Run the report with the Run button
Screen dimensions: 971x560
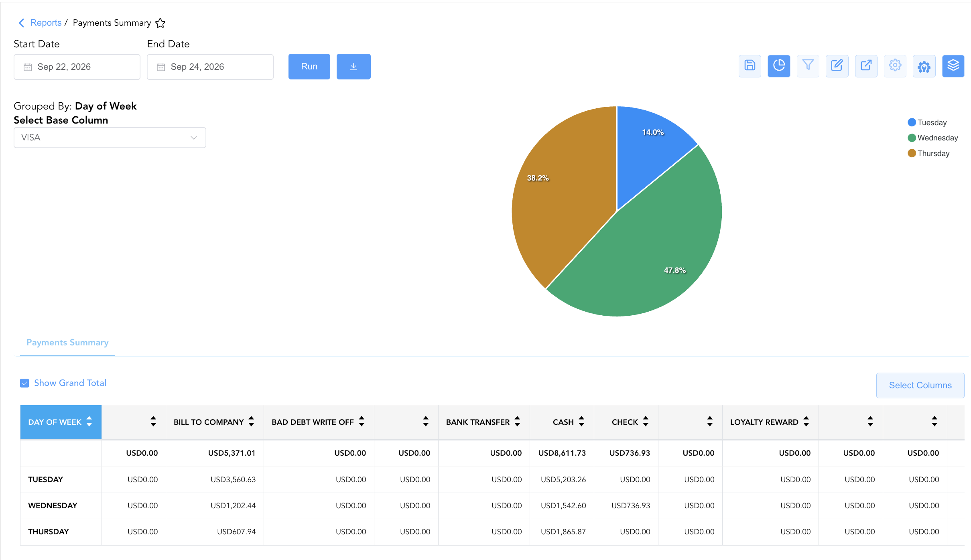tap(309, 67)
